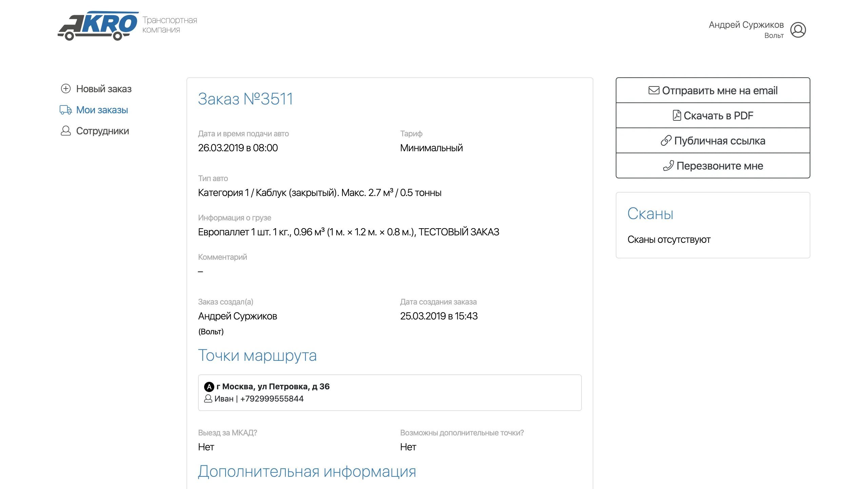The width and height of the screenshot is (868, 489).
Task: Click the plus icon beside Новый заказ
Action: click(x=65, y=89)
